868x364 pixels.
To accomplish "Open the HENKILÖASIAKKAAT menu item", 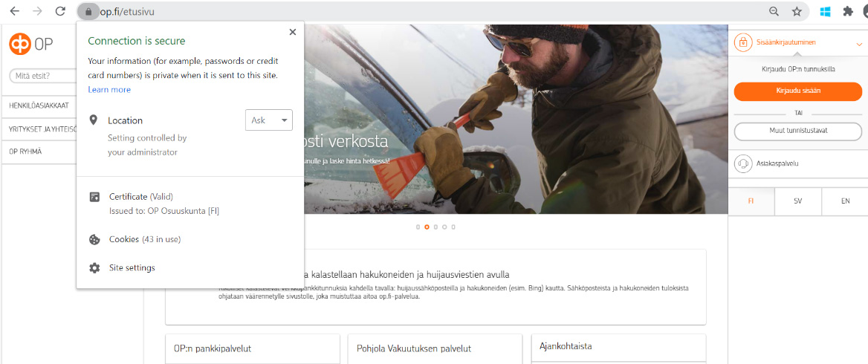I will pyautogui.click(x=39, y=105).
